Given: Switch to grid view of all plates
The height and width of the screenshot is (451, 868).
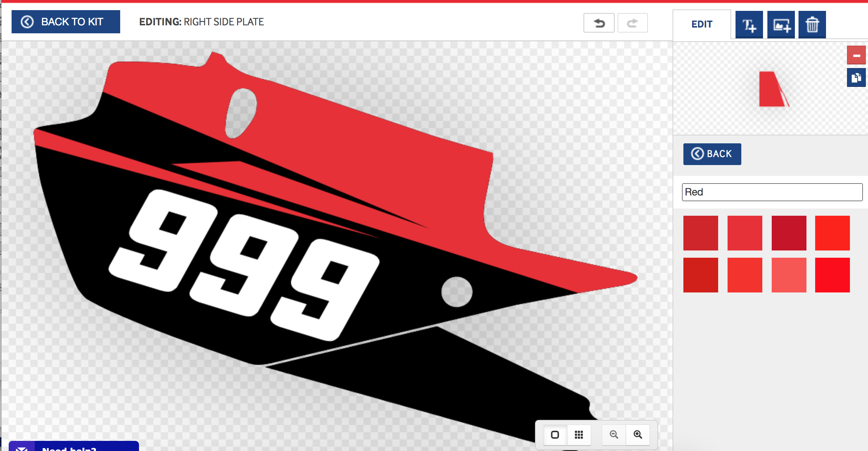Looking at the screenshot, I should click(x=579, y=435).
